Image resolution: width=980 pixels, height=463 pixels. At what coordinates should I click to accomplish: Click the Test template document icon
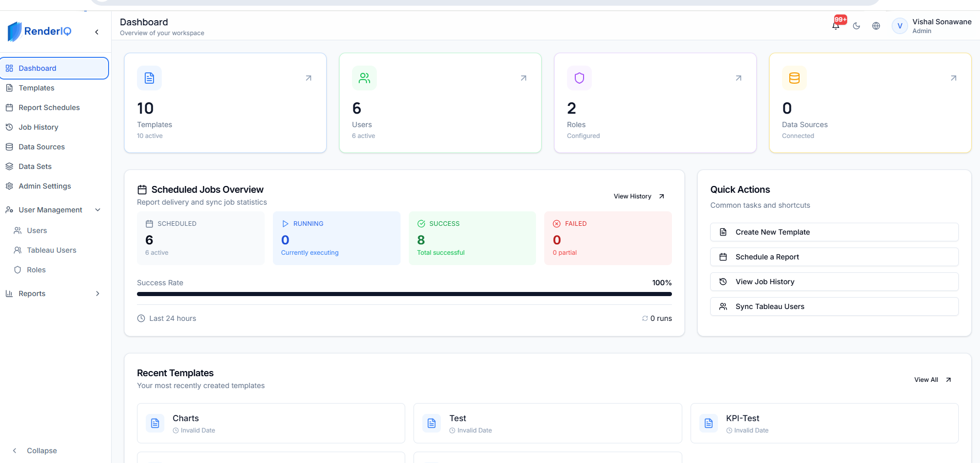(432, 423)
